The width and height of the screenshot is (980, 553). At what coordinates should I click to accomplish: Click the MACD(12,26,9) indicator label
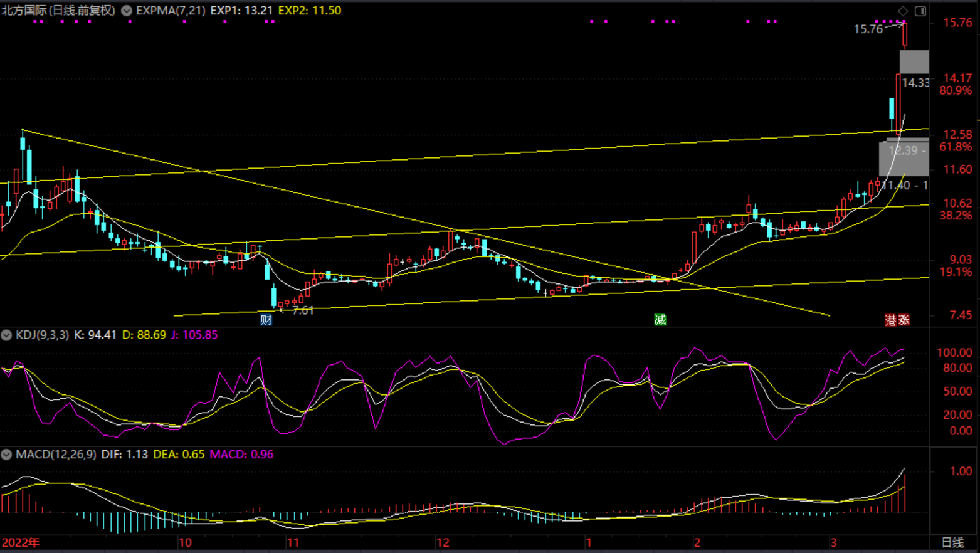click(56, 455)
